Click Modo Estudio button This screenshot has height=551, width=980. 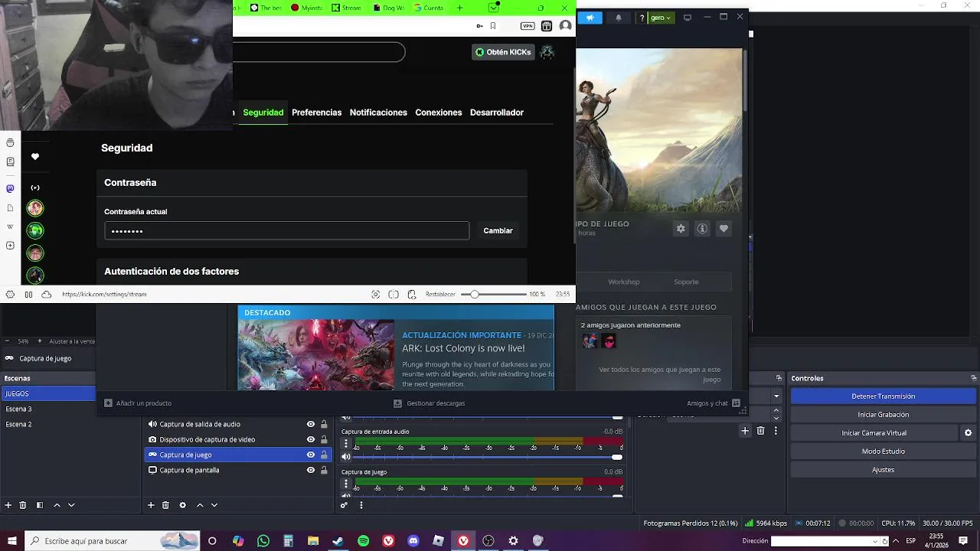(883, 452)
